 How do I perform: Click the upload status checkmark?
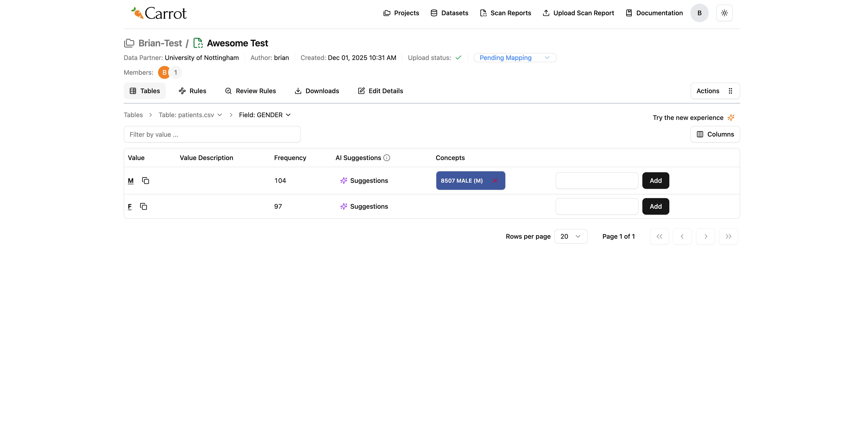[458, 58]
